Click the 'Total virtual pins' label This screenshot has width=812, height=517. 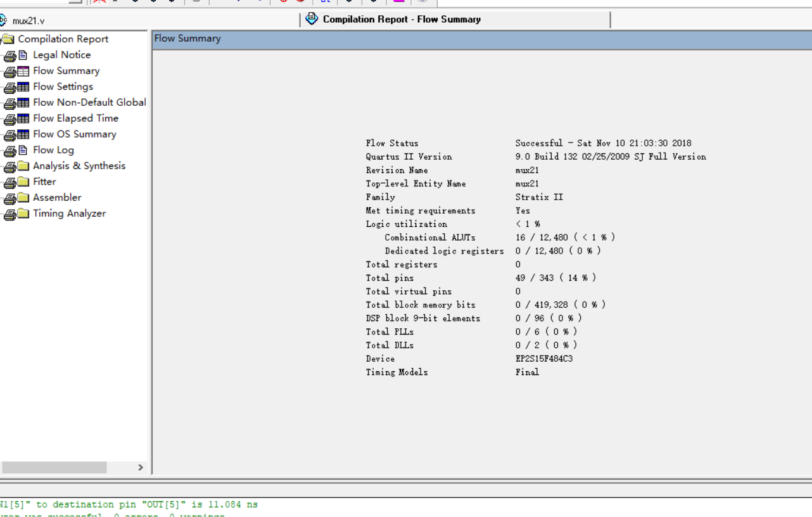pos(409,291)
